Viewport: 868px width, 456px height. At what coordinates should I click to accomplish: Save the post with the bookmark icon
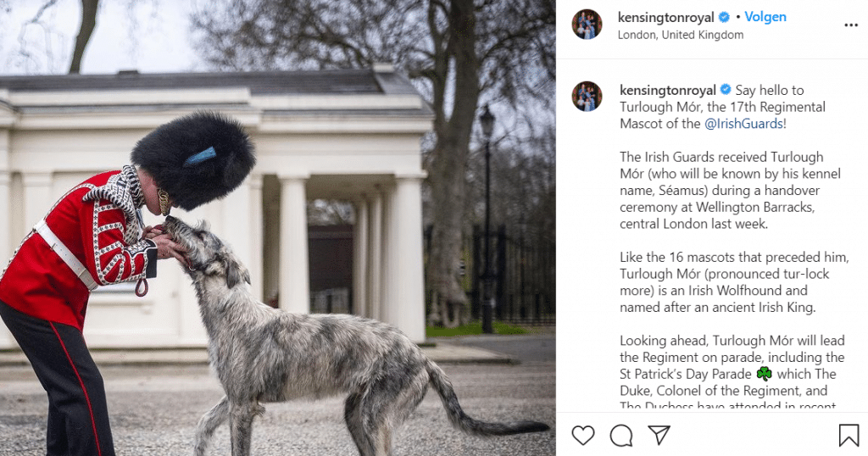pos(849,436)
